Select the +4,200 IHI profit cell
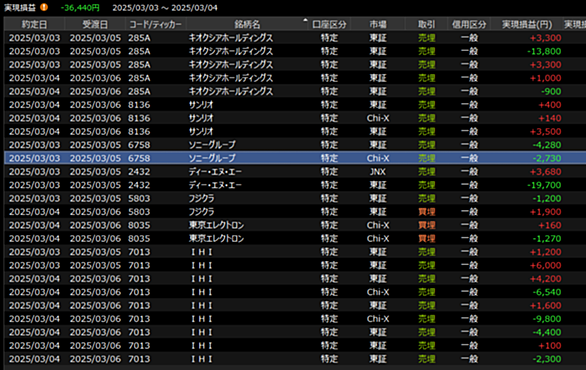This screenshot has height=370, width=586. [545, 279]
